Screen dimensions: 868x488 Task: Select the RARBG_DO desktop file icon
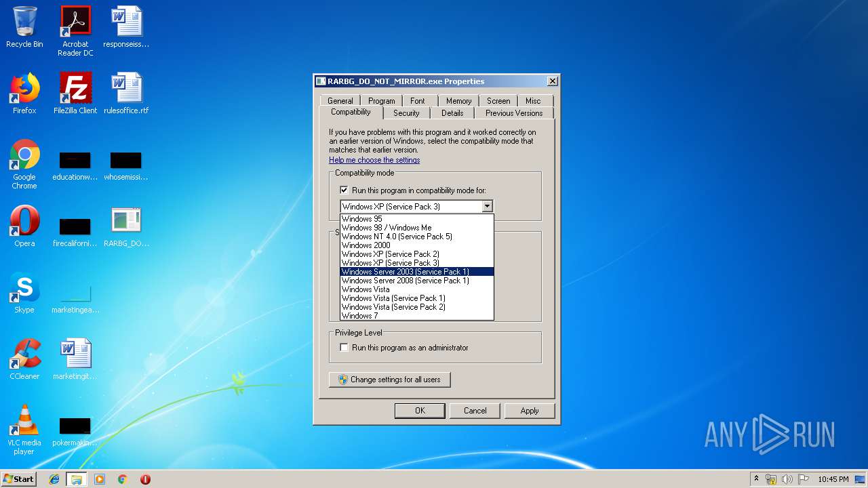pos(126,226)
